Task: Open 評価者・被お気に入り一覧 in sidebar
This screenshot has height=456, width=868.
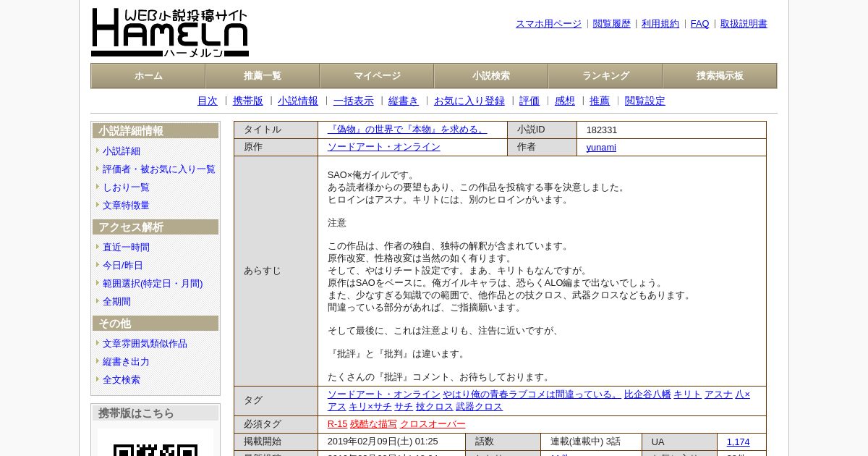Action: point(159,169)
